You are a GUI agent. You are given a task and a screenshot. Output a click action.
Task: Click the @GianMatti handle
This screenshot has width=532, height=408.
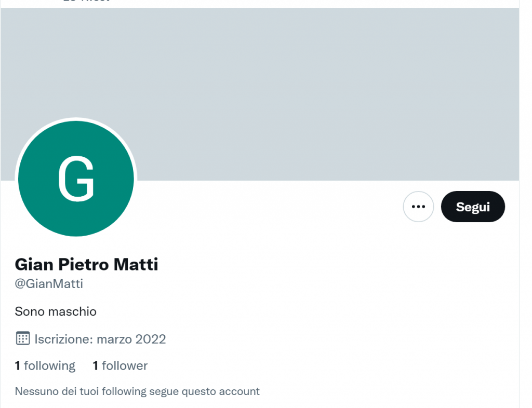49,283
